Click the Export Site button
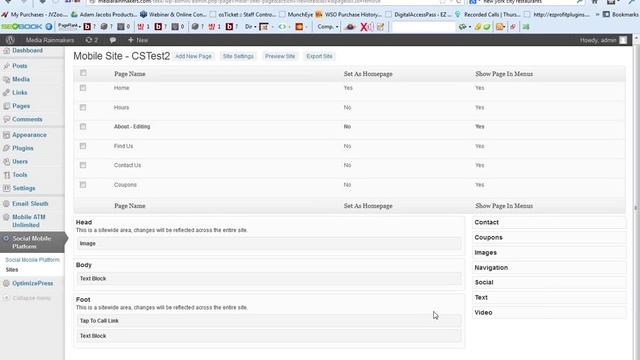The image size is (640, 360). [320, 56]
